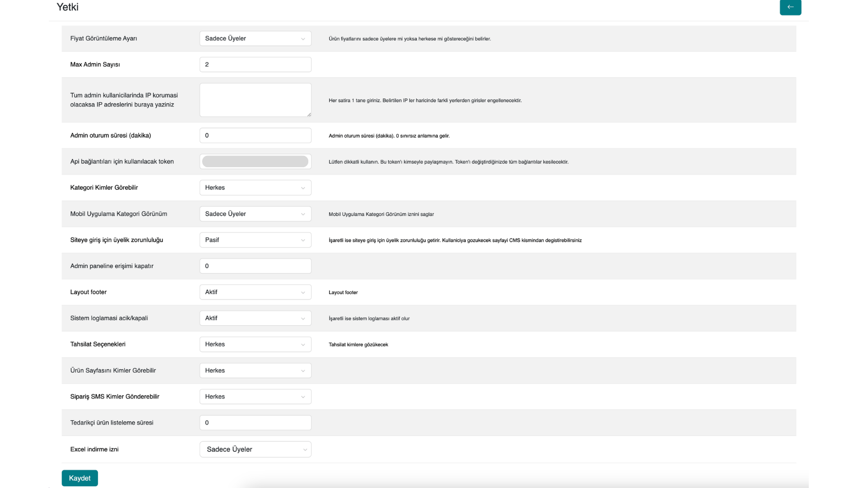The width and height of the screenshot is (868, 488).
Task: Click Tedarikçi ürün listeleme süresi field
Action: (x=255, y=423)
